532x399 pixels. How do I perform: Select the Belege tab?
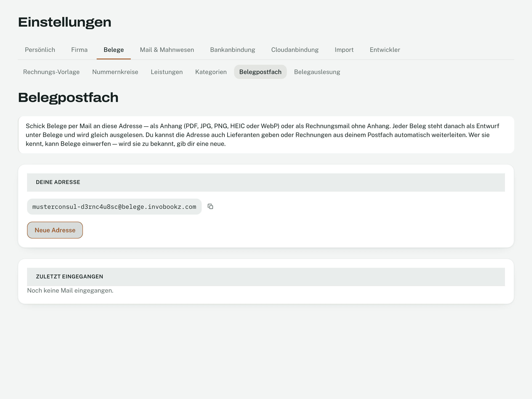pos(114,50)
